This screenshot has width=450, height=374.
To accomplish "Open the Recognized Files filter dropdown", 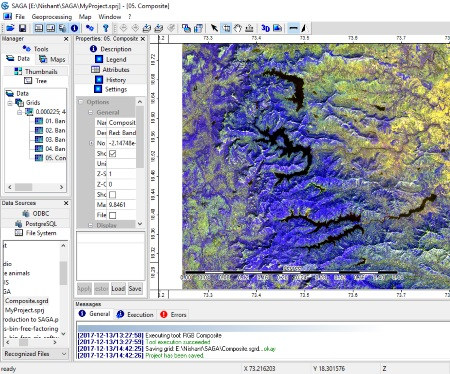I will point(36,354).
